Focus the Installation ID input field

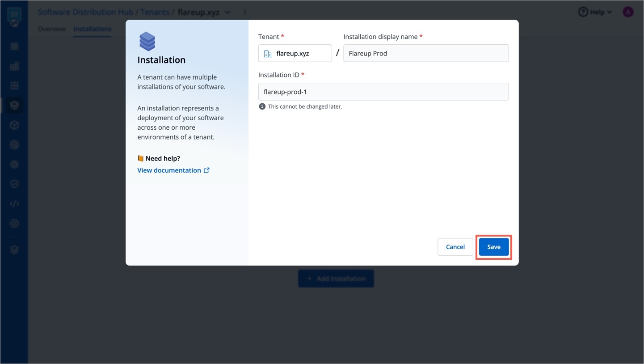(x=383, y=92)
